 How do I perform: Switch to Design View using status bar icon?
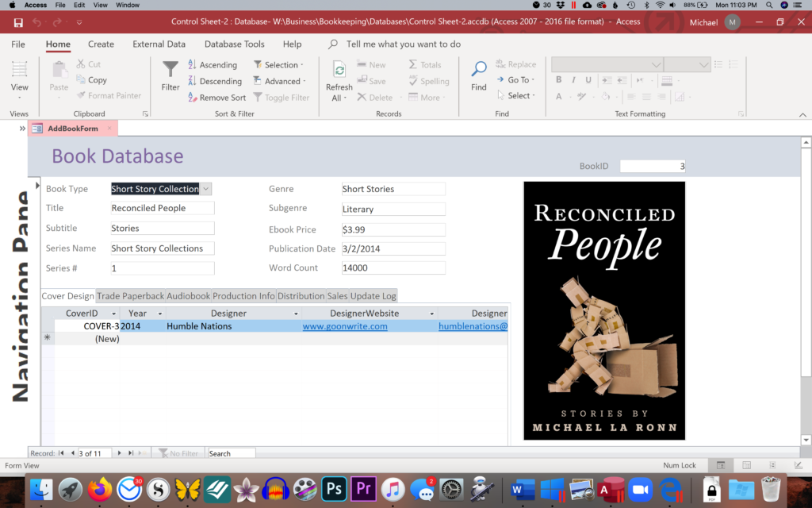tap(798, 465)
